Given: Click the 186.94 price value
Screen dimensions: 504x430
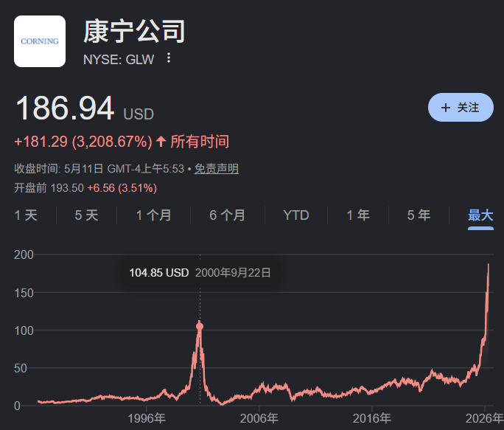Looking at the screenshot, I should click(x=65, y=108).
